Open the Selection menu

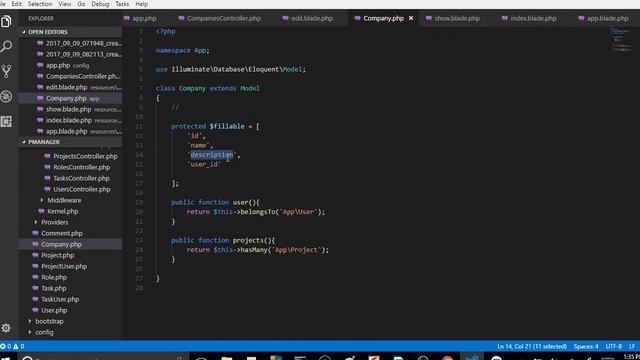[x=40, y=4]
